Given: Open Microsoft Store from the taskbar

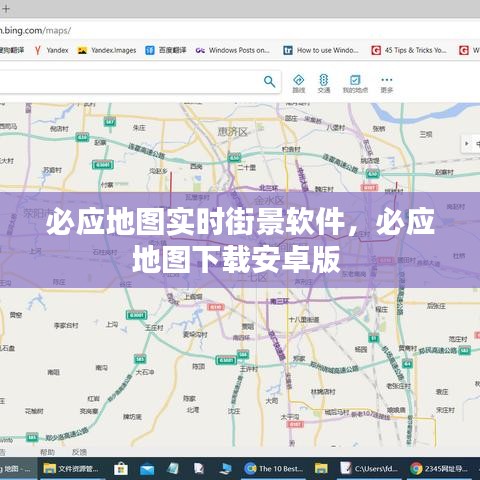Looking at the screenshot, I should coord(121,469).
